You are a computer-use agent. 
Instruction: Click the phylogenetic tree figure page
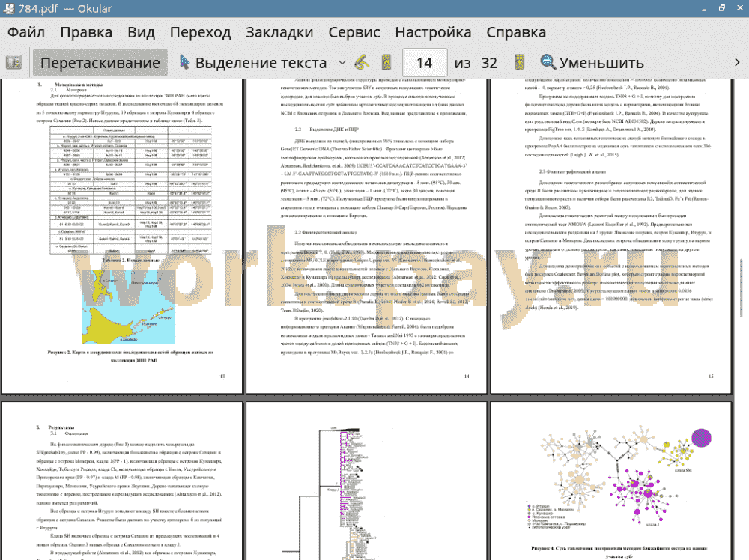(x=366, y=481)
